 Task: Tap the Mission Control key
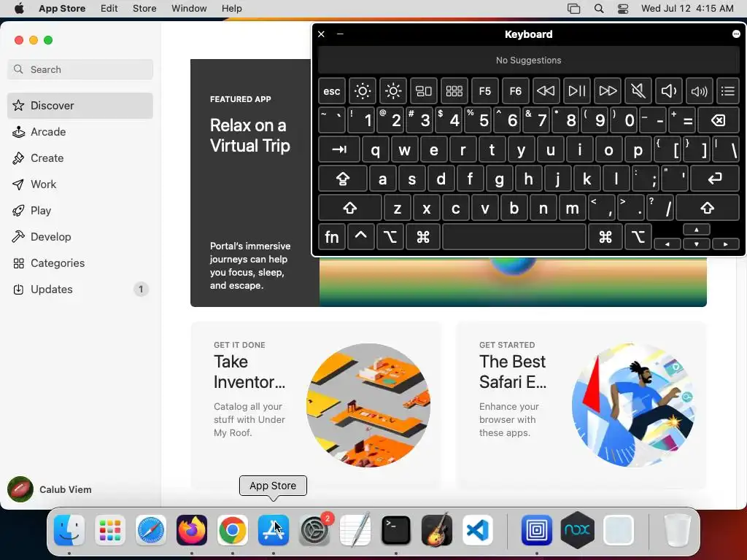[x=424, y=91]
